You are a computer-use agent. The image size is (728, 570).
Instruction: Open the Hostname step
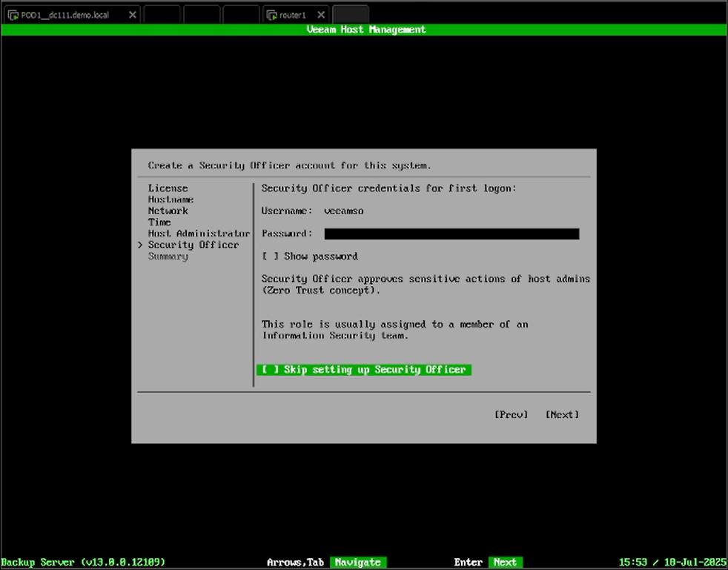[171, 199]
